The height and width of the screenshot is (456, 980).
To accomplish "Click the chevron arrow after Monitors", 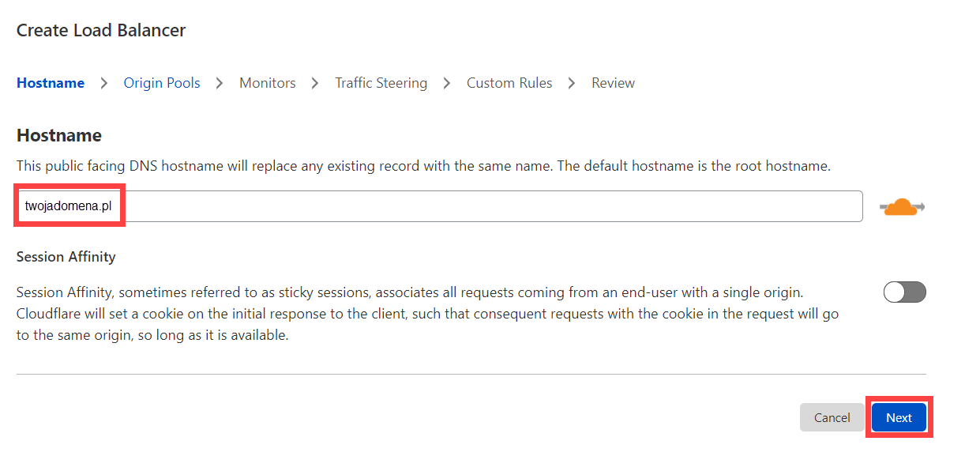I will pyautogui.click(x=316, y=83).
